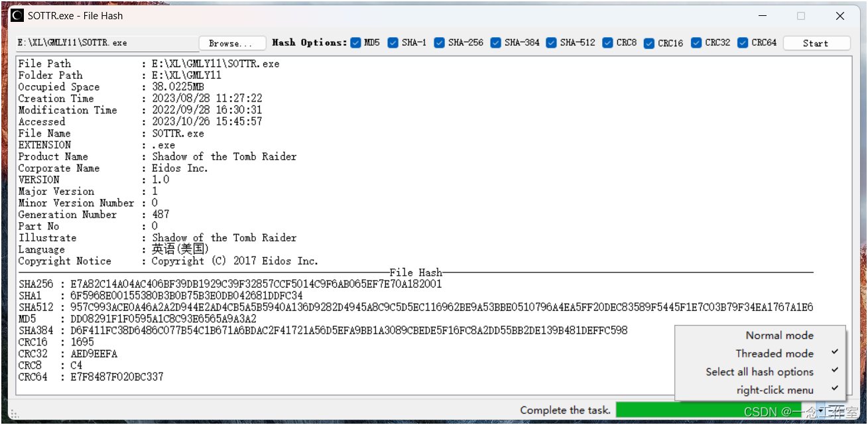Click the Corporate Name value Eidos Inc.
868x425 pixels.
(180, 168)
